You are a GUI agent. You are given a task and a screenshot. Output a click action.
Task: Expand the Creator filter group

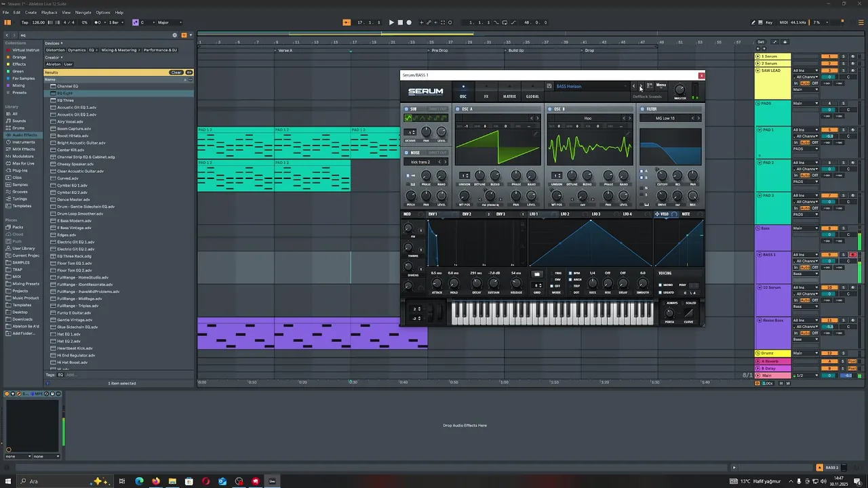point(54,57)
